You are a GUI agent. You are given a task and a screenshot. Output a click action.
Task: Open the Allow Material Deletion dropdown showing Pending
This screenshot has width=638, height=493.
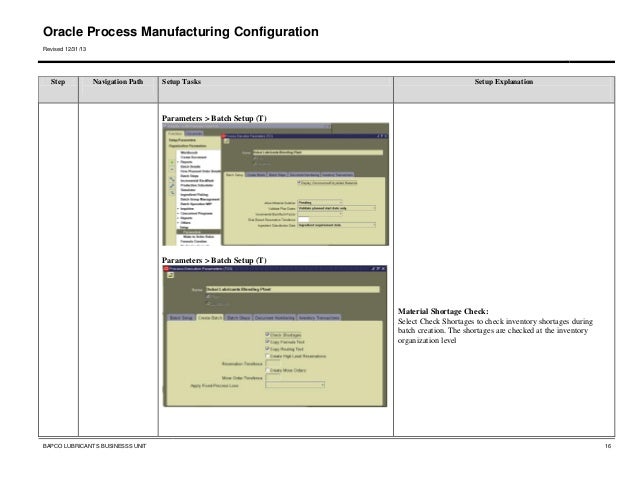click(320, 202)
